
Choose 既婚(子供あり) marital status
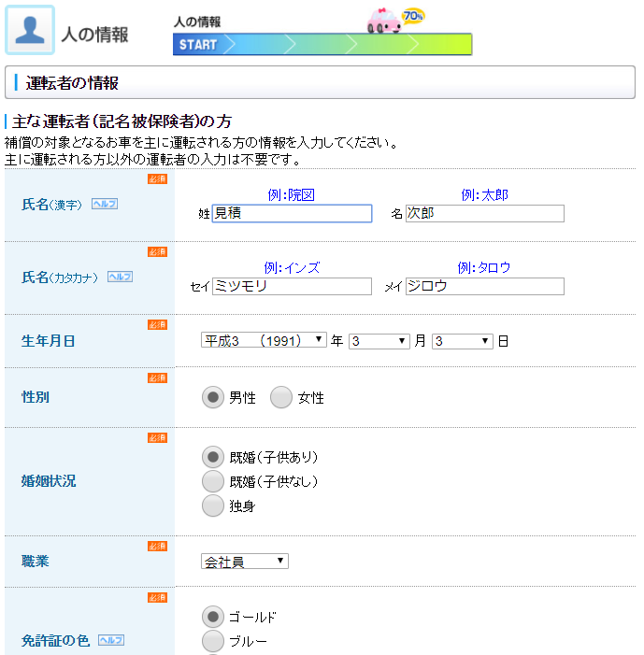pos(213,457)
